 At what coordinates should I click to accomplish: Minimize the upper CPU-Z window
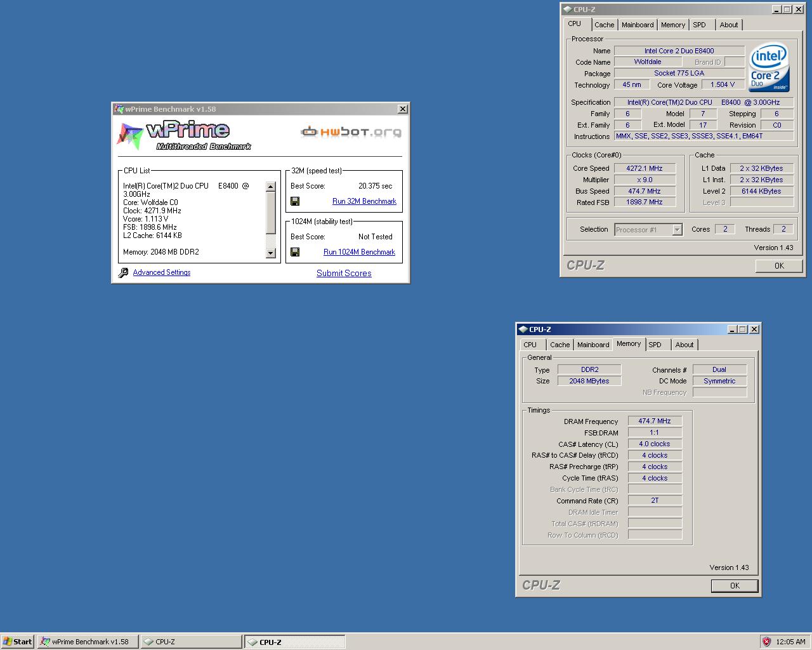click(776, 9)
